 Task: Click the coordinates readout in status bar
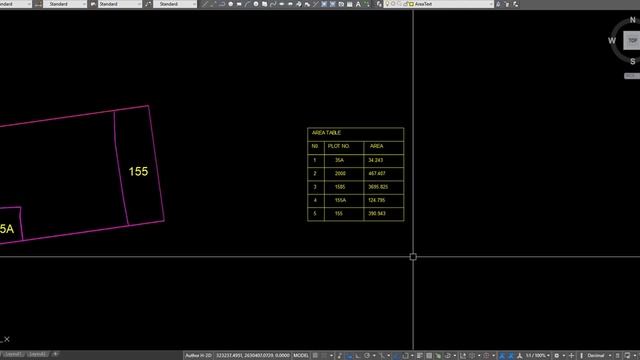(x=252, y=356)
